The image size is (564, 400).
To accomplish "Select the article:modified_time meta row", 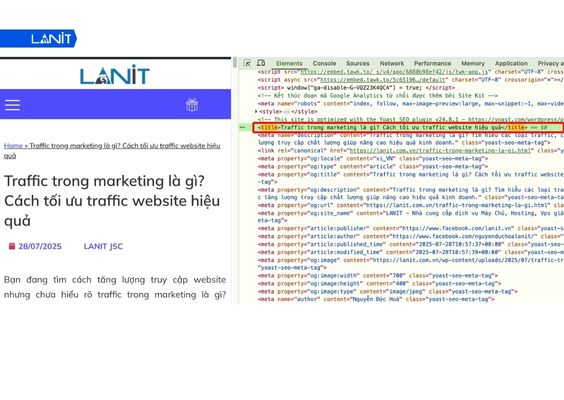I will point(410,252).
